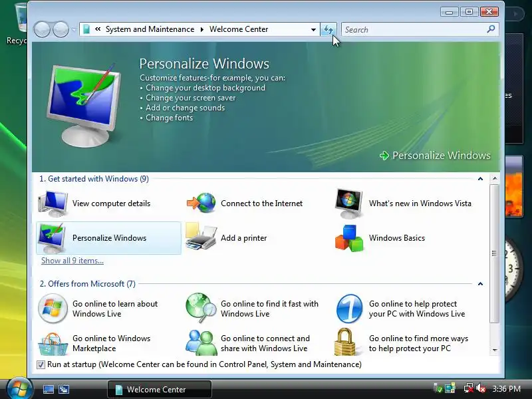The width and height of the screenshot is (532, 399).
Task: Click System and Maintenance in the breadcrumb
Action: (150, 29)
